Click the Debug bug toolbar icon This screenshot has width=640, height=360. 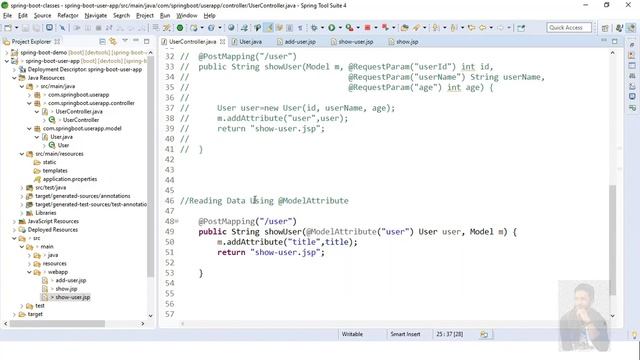(x=314, y=28)
